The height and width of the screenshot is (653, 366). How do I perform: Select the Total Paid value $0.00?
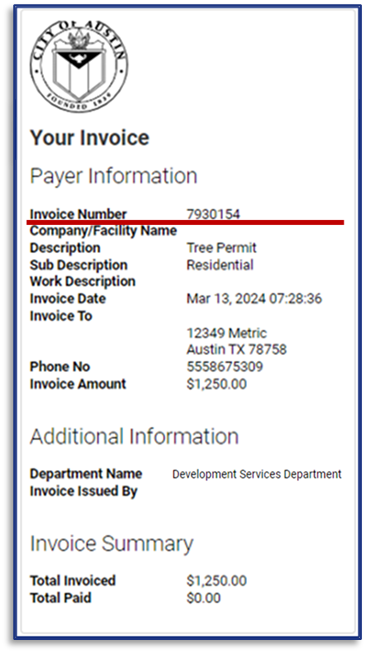204,598
